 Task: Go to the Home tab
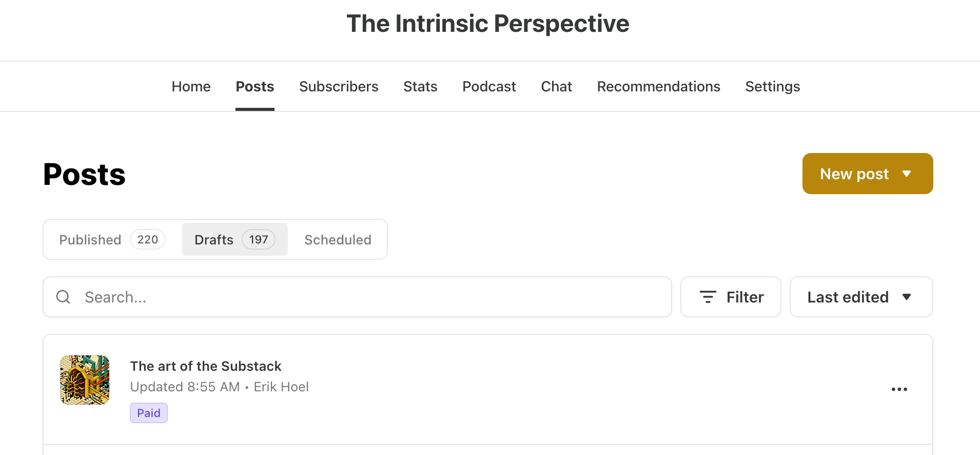[191, 86]
